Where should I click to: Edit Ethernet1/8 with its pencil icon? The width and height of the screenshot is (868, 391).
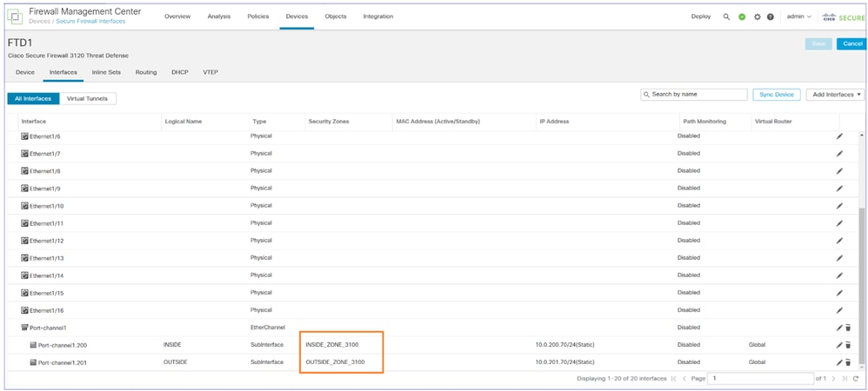(839, 171)
